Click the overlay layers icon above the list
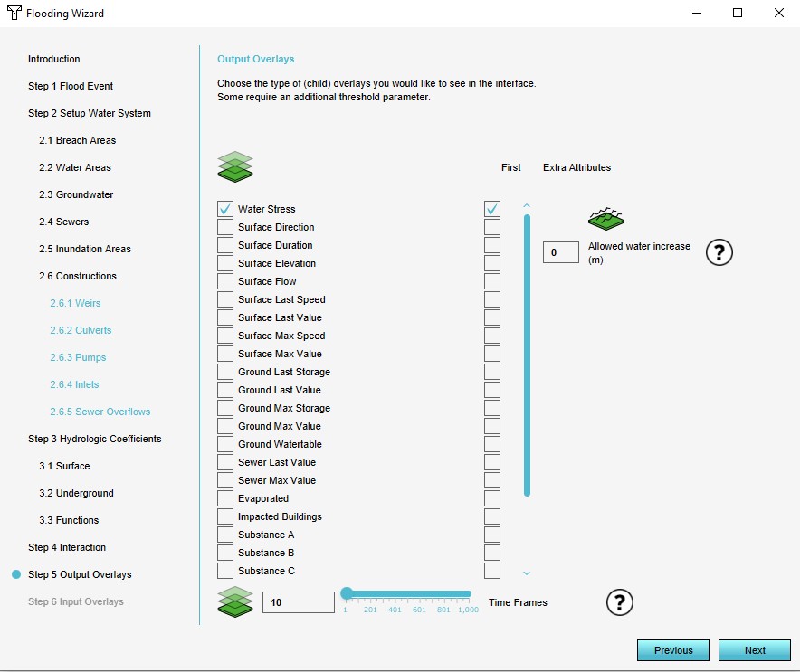 pyautogui.click(x=235, y=167)
